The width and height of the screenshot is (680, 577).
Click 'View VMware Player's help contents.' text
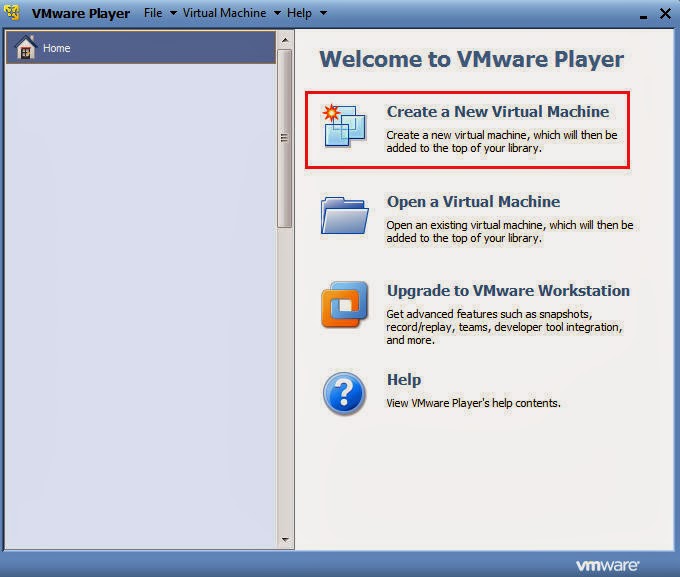coord(473,403)
